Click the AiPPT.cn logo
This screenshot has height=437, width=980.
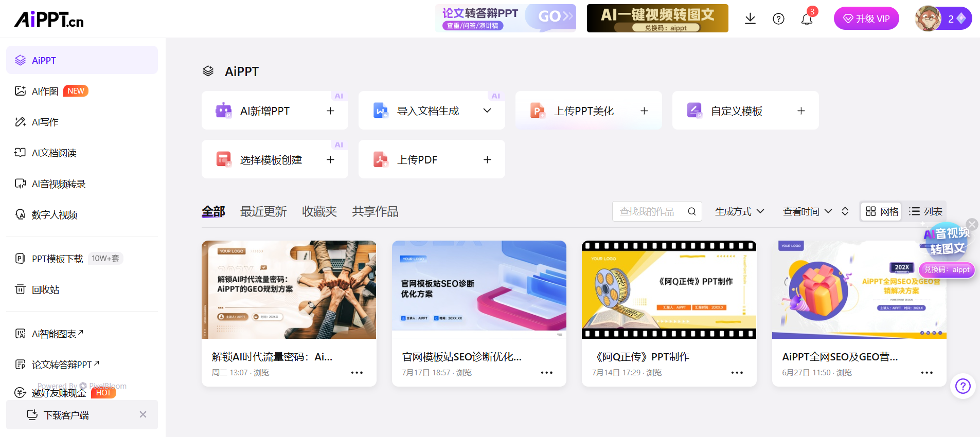tap(49, 19)
